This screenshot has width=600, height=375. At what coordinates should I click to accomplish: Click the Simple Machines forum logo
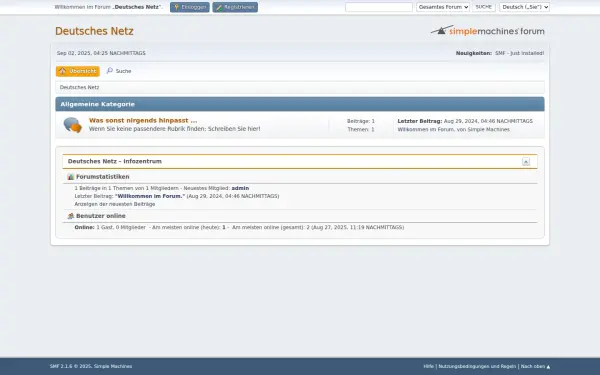(x=488, y=31)
